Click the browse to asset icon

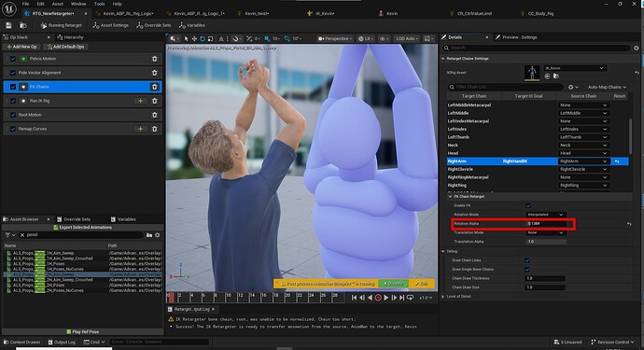23,25
